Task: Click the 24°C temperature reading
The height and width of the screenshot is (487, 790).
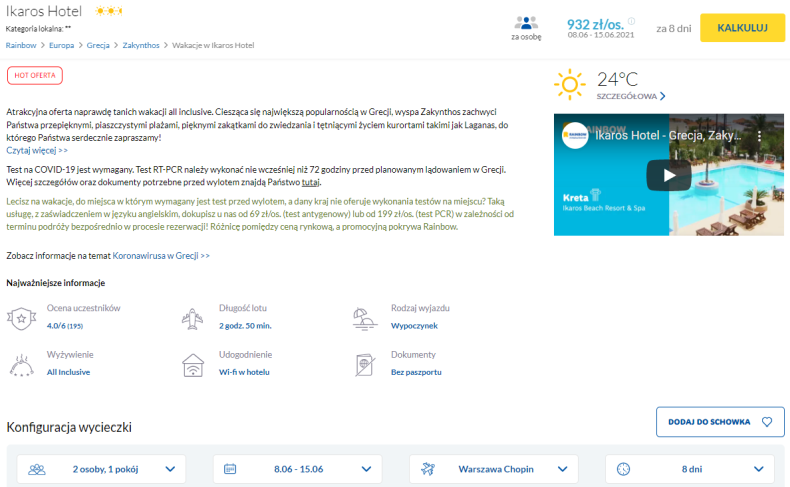Action: click(x=617, y=80)
